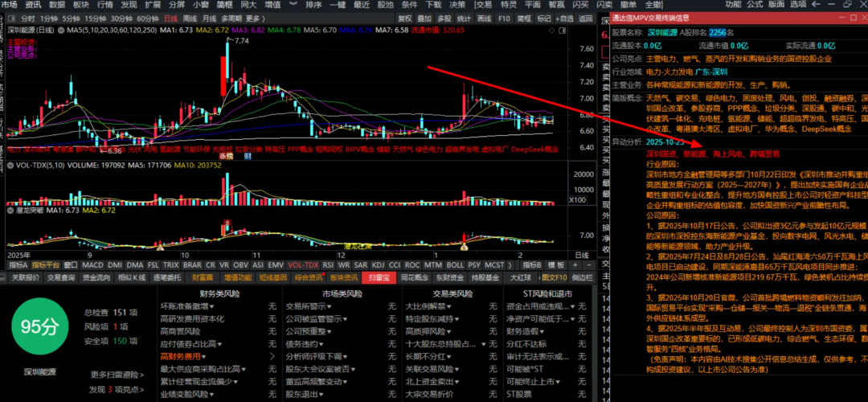Select the MACD indicator tab
This screenshot has width=868, height=402.
coord(92,265)
